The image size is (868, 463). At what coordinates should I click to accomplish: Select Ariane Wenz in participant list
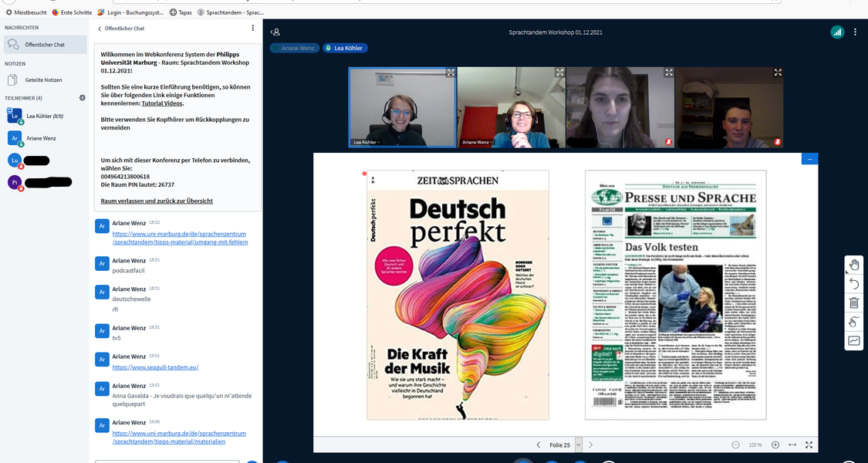coord(46,138)
